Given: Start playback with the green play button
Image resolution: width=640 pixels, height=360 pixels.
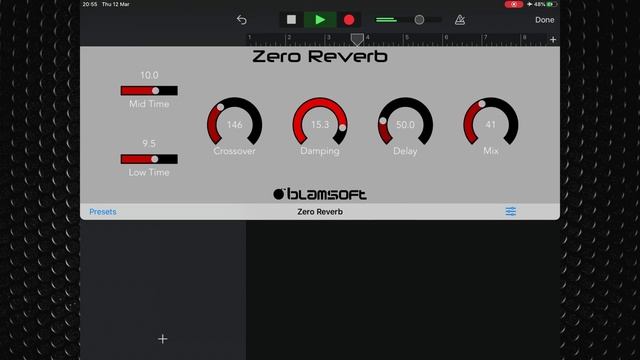Looking at the screenshot, I should coord(320,20).
